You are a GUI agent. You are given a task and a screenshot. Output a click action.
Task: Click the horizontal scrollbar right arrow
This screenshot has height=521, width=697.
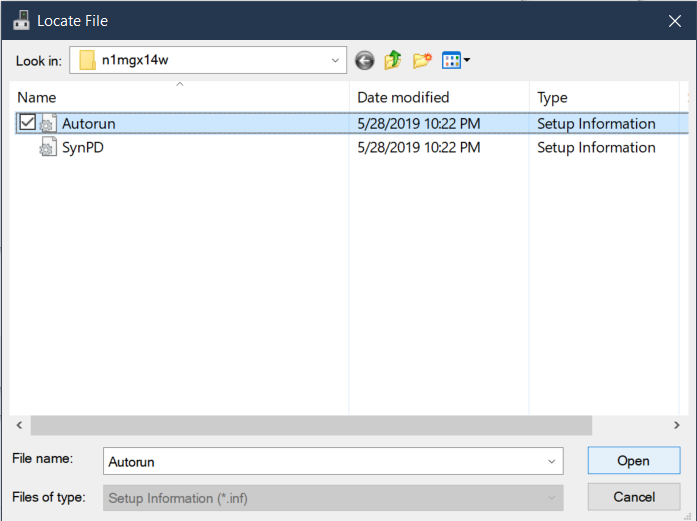pos(677,425)
